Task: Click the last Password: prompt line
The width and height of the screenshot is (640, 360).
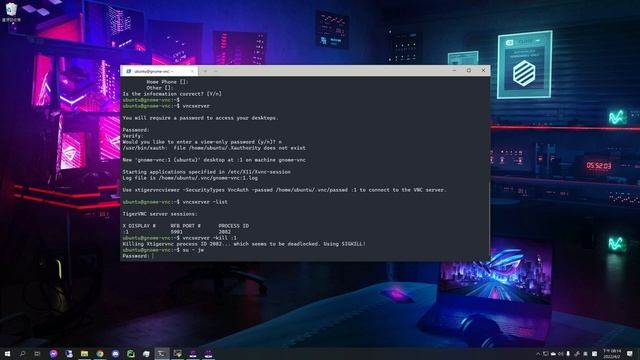Action: (x=138, y=256)
